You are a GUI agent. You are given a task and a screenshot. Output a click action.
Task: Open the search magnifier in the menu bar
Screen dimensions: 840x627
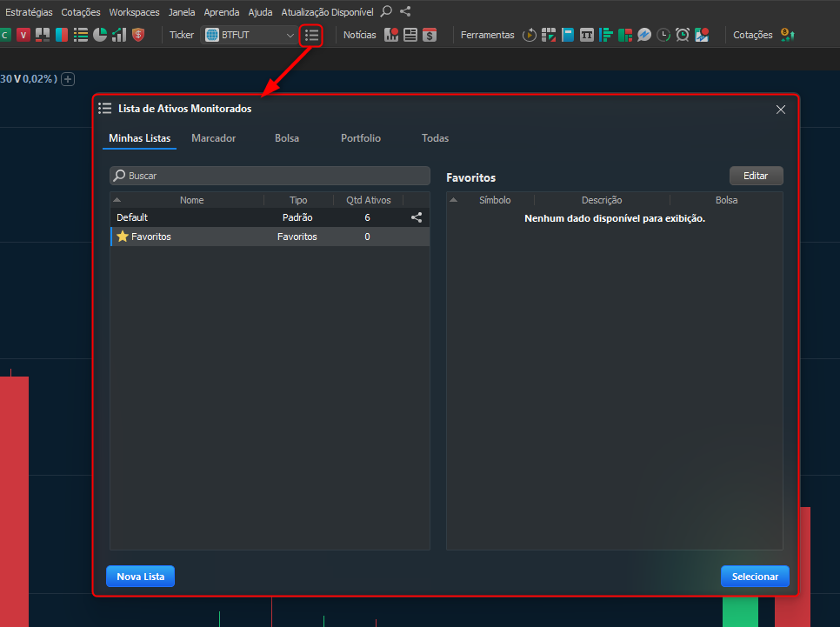click(386, 11)
